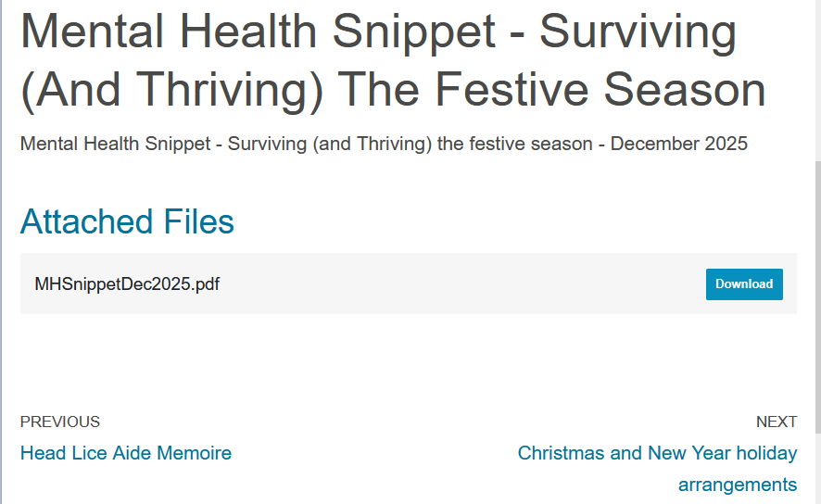Click "Surviving" in the large page title
The height and width of the screenshot is (504, 821).
(638, 32)
